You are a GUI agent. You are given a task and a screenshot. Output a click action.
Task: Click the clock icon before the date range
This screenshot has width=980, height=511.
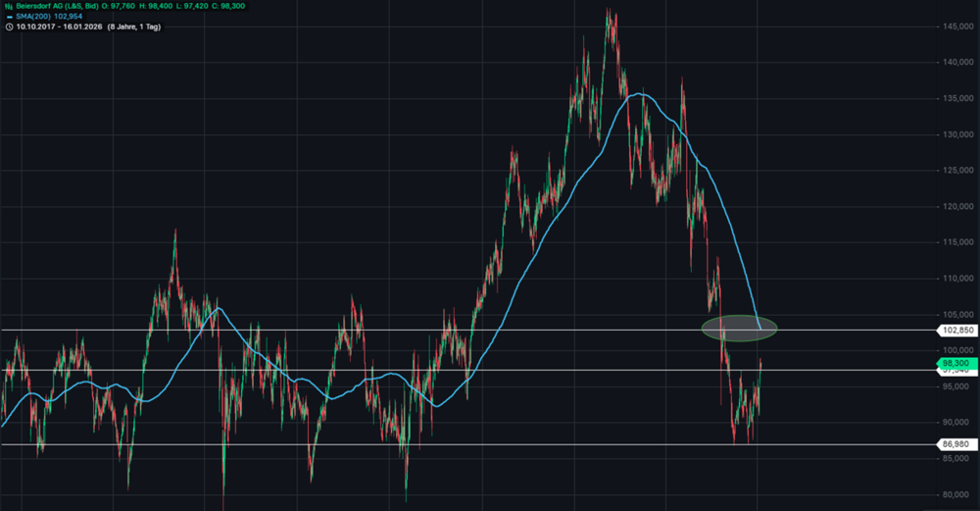click(x=9, y=26)
